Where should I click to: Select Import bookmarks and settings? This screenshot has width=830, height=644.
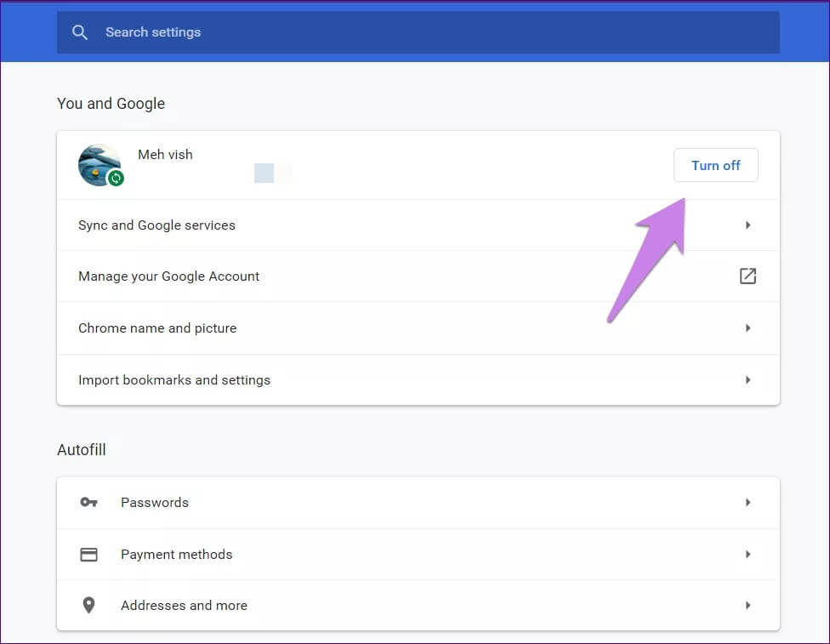(x=174, y=380)
